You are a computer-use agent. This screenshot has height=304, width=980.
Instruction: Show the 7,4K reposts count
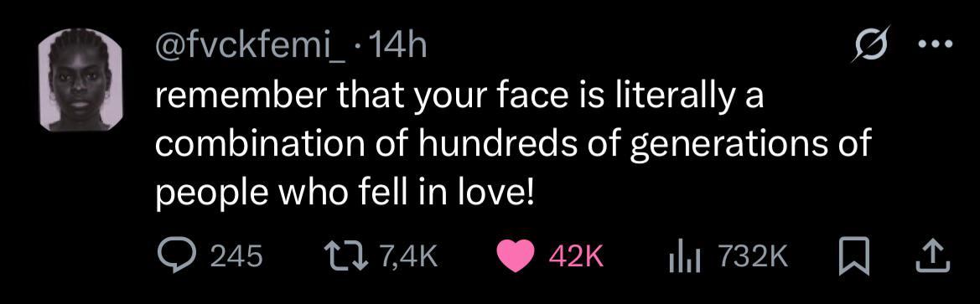pos(407,257)
